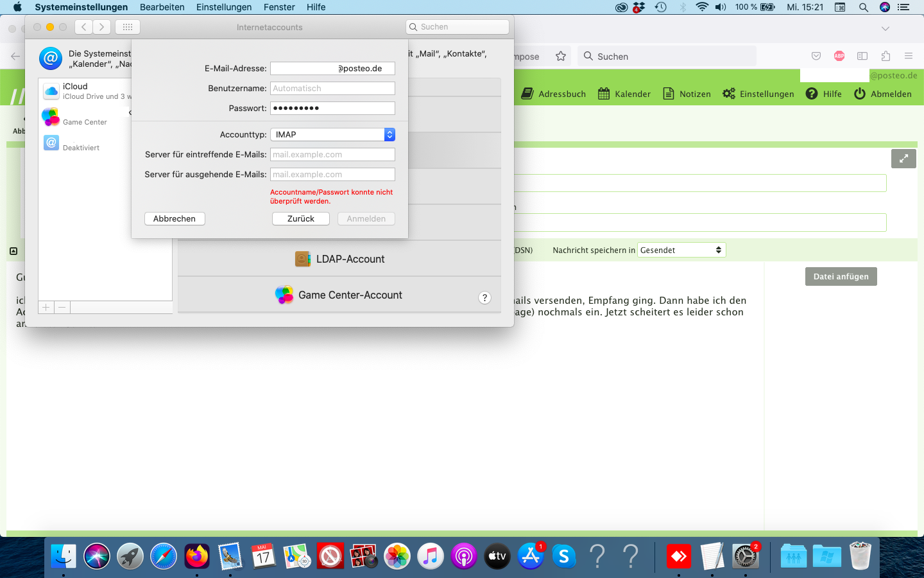The width and height of the screenshot is (924, 578).
Task: Go back in System Preferences
Action: coord(83,27)
